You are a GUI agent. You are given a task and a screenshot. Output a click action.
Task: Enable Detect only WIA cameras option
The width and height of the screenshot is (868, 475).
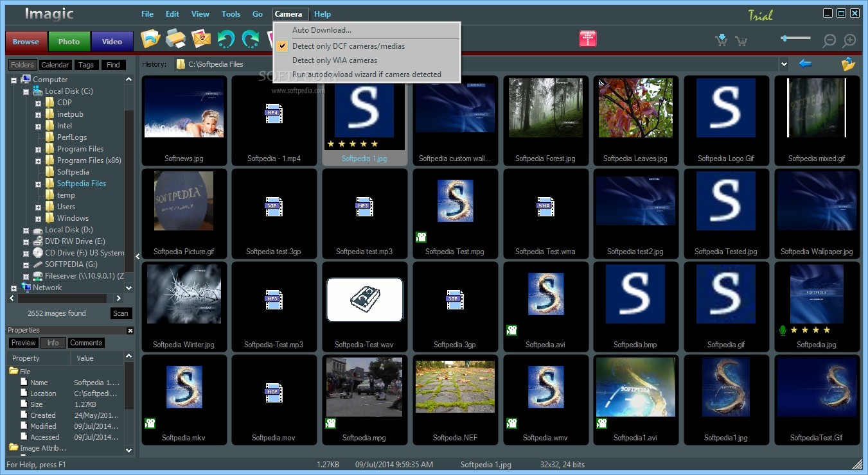tap(366, 60)
